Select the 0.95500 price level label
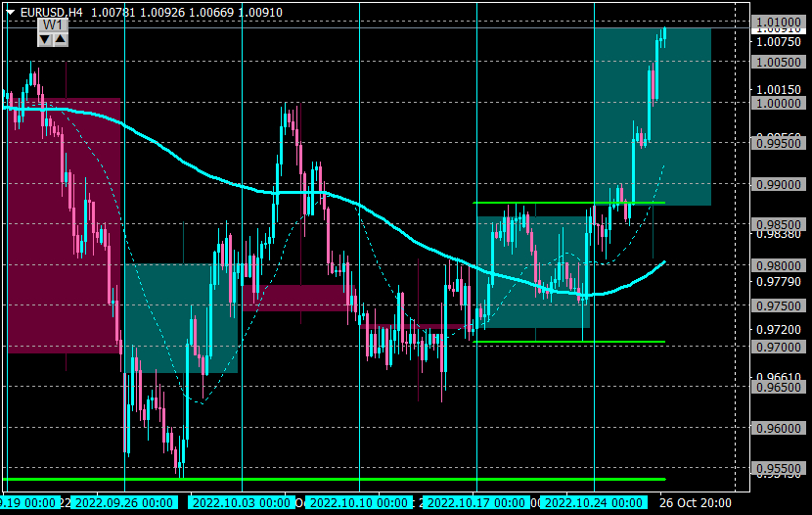The image size is (812, 515). tap(779, 468)
